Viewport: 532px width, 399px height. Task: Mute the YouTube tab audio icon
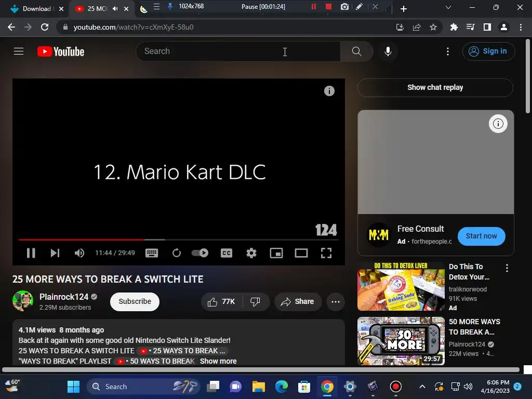pos(115,9)
